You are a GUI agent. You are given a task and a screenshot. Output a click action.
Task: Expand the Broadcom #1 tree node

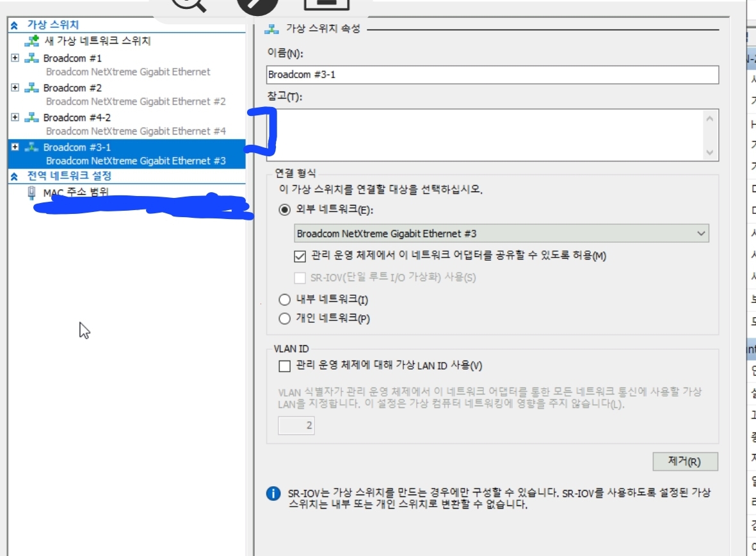pyautogui.click(x=15, y=58)
